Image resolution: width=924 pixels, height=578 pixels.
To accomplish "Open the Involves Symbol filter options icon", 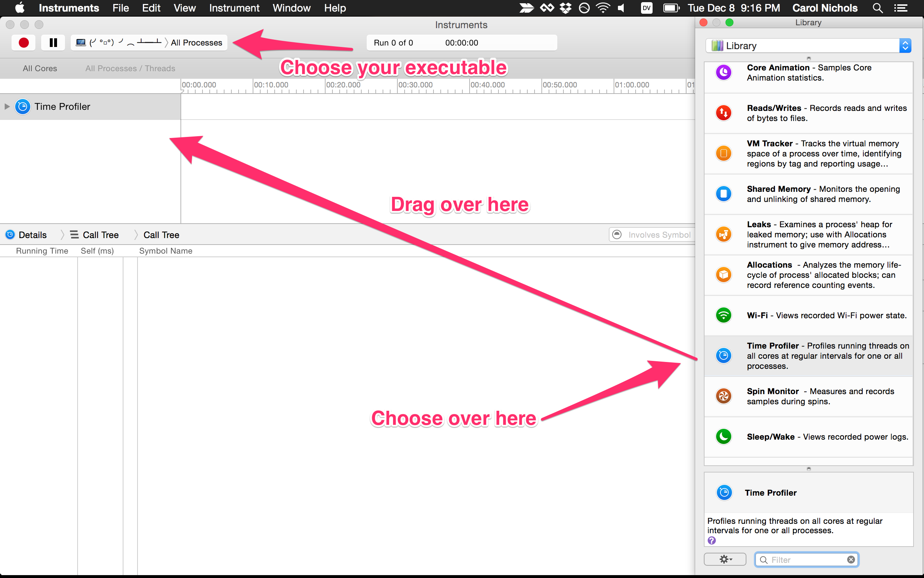I will tap(617, 234).
